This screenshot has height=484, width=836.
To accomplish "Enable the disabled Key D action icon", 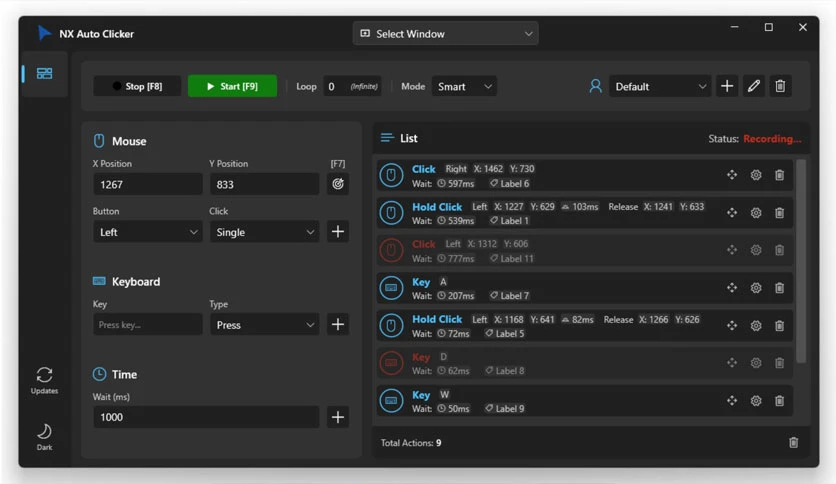I will 391,363.
